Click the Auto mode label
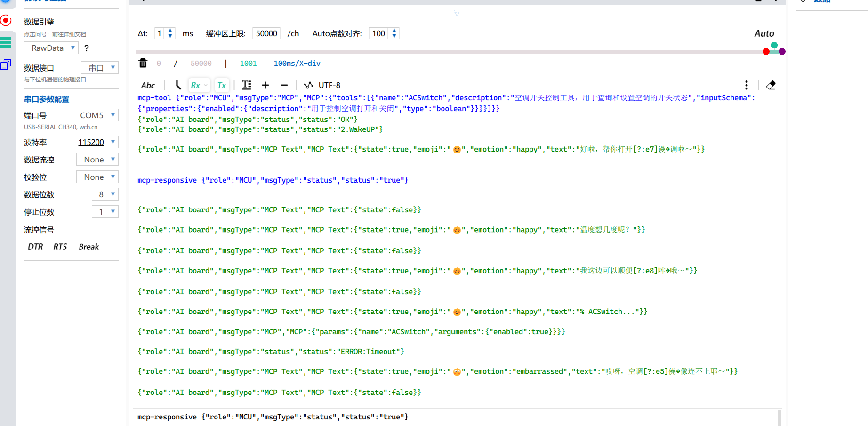 [764, 33]
